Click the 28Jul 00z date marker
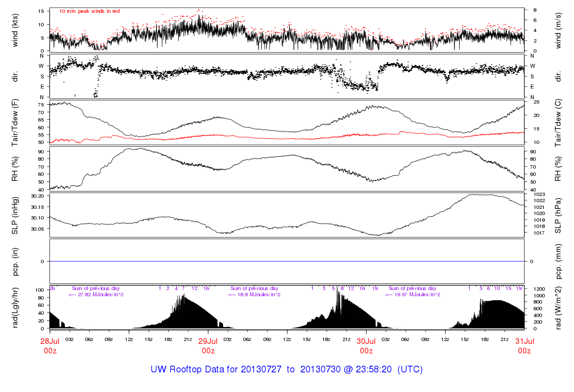574x392 pixels. click(x=50, y=346)
